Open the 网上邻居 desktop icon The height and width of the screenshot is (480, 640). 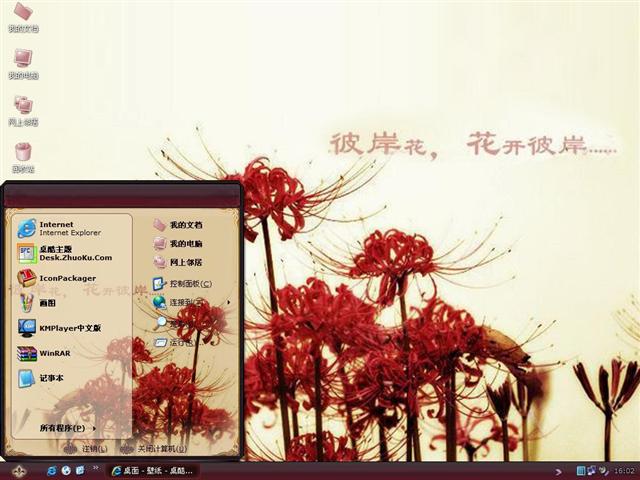pyautogui.click(x=23, y=111)
